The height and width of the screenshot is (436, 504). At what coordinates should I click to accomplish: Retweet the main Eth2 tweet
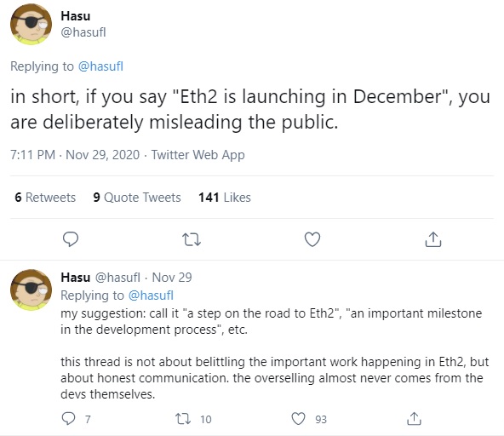click(x=192, y=239)
